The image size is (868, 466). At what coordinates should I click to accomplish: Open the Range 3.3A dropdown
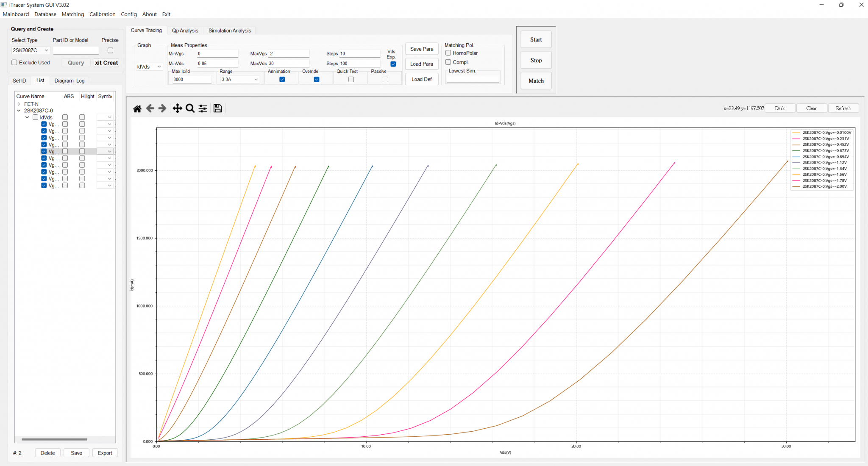(239, 79)
